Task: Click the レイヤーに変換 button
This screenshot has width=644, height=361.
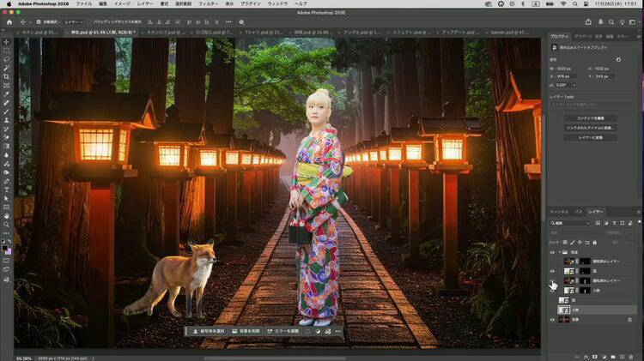Action: (x=591, y=137)
